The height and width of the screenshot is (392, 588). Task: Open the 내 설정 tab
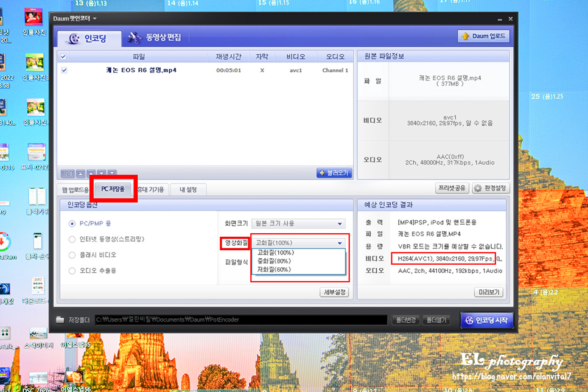coord(188,189)
